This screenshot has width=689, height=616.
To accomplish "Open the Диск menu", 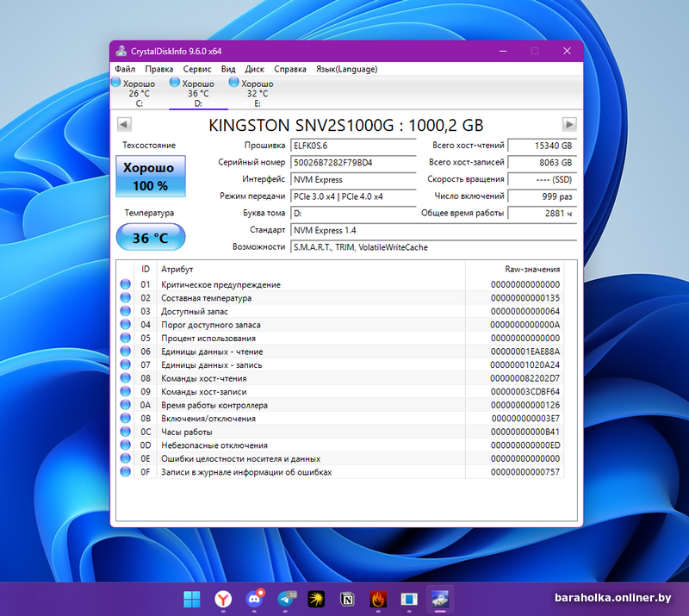I will [254, 69].
